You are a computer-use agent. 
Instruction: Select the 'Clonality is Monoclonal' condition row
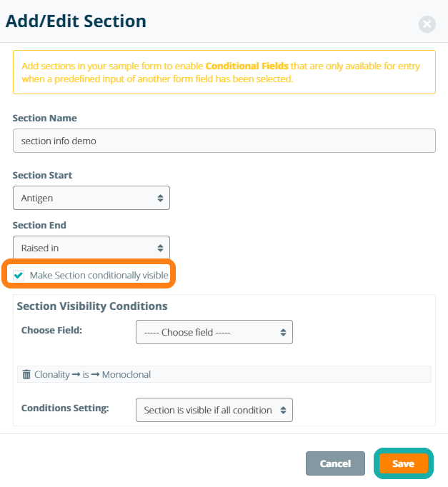coord(93,374)
